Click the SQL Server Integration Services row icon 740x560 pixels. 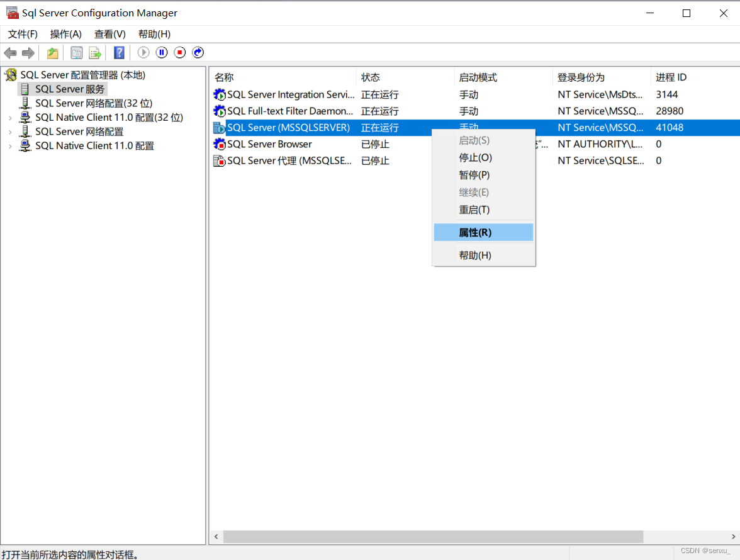click(220, 95)
